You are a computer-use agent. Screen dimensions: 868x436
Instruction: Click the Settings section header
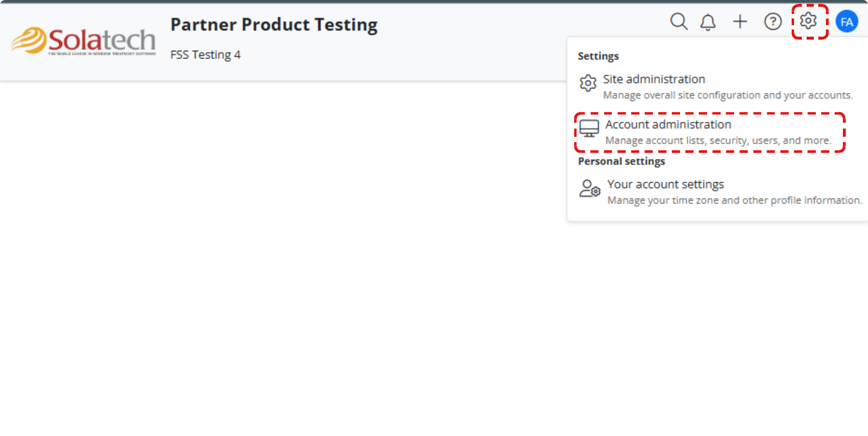(598, 56)
